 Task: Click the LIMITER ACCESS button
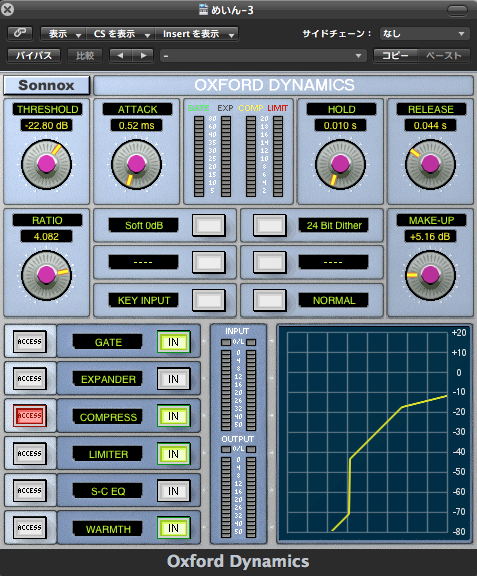coord(30,454)
